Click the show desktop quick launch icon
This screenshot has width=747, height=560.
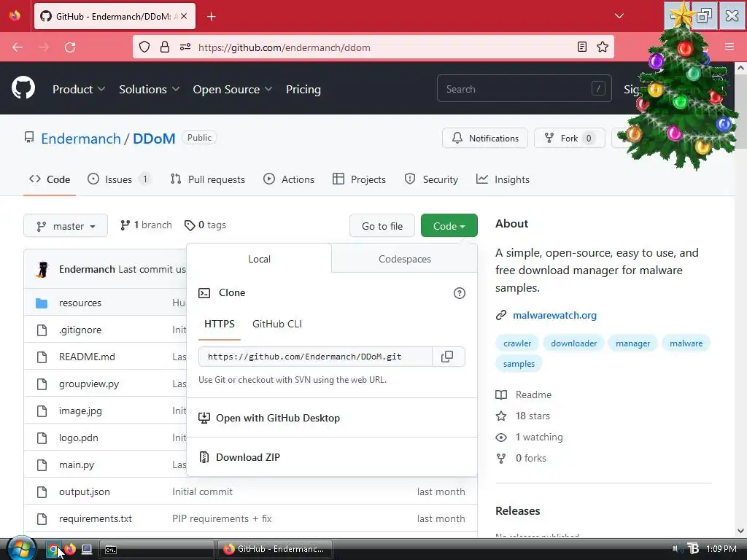[87, 549]
